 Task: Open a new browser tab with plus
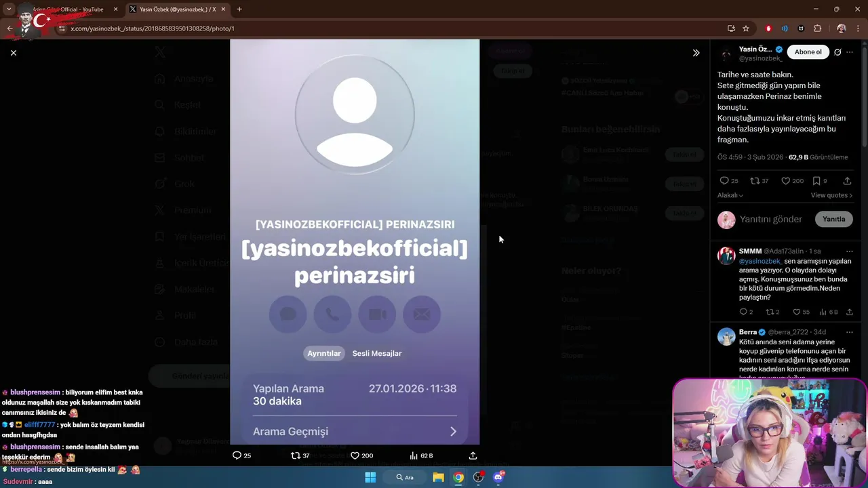click(x=239, y=9)
